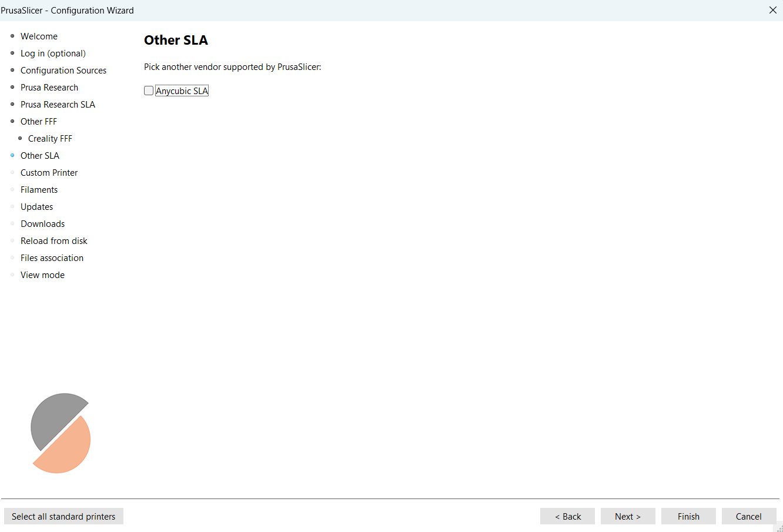This screenshot has width=783, height=532.
Task: Navigate to the Updates page
Action: pyautogui.click(x=36, y=207)
